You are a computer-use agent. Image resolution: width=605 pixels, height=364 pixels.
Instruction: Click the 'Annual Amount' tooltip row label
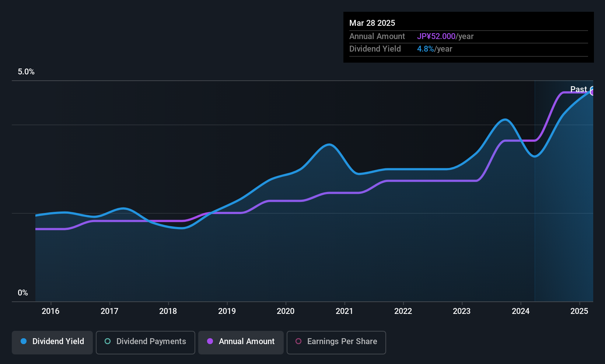click(x=377, y=36)
